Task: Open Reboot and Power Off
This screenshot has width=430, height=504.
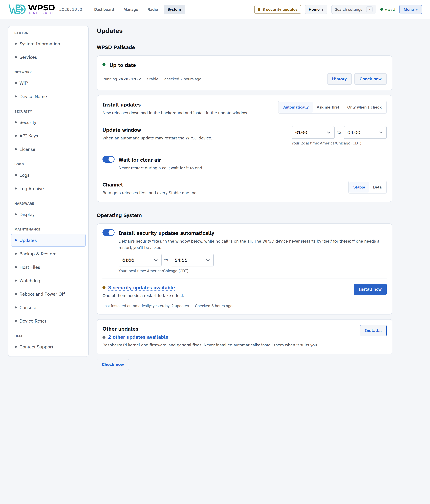Action: pos(48,294)
